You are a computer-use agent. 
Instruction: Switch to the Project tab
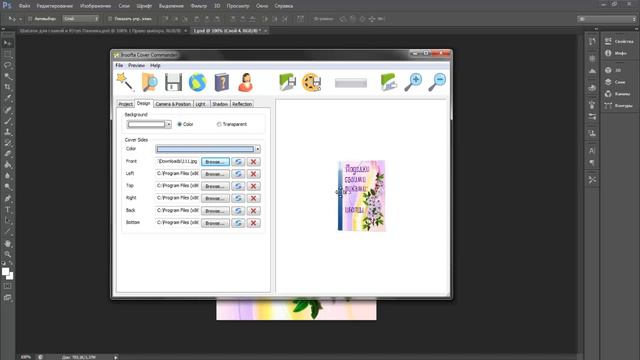click(x=126, y=104)
